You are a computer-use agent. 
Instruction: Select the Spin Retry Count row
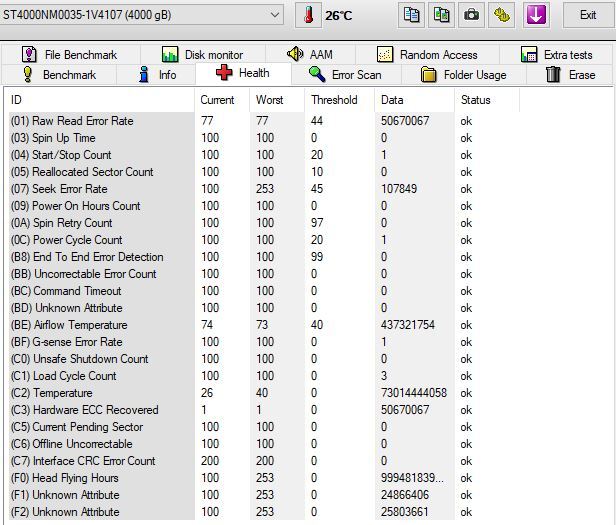coord(264,223)
